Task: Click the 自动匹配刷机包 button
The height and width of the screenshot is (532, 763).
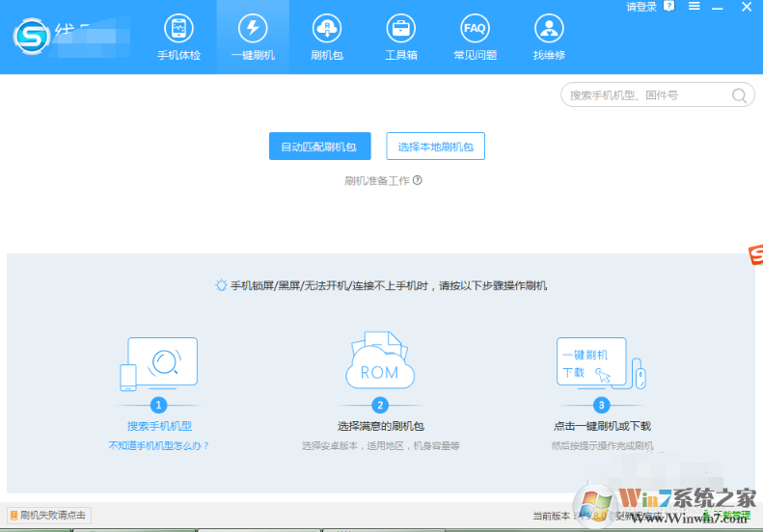Action: tap(318, 146)
